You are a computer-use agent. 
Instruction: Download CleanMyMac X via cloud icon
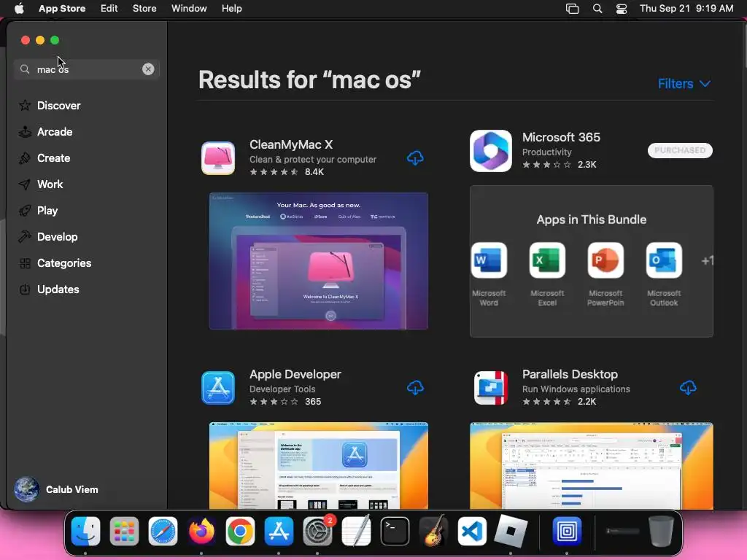coord(415,158)
